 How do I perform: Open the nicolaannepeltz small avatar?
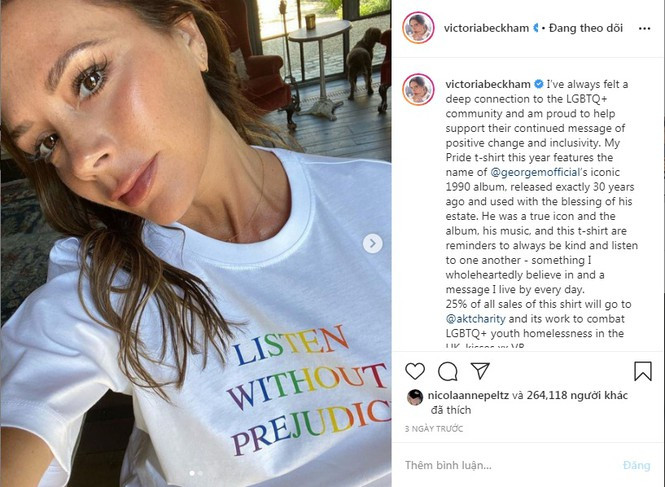pos(415,397)
